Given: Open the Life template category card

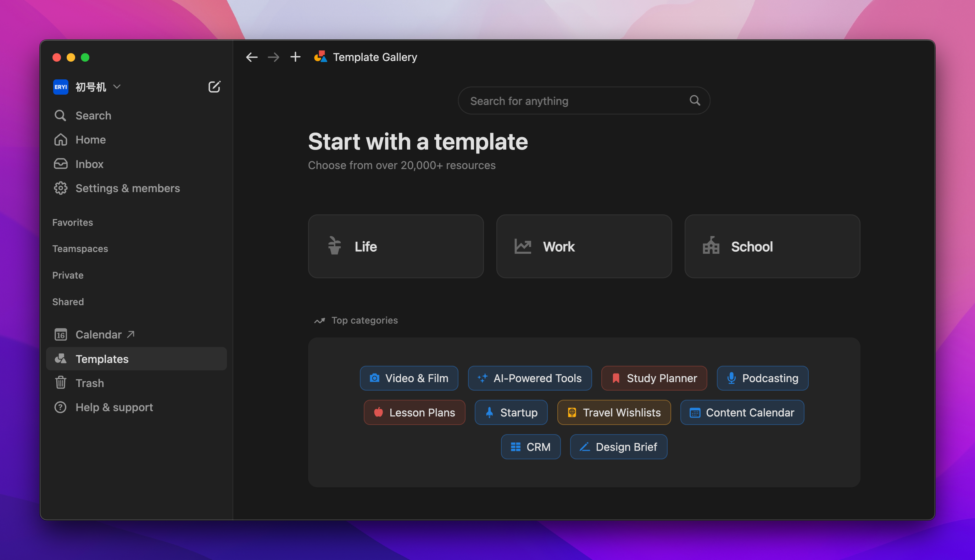Looking at the screenshot, I should [396, 247].
